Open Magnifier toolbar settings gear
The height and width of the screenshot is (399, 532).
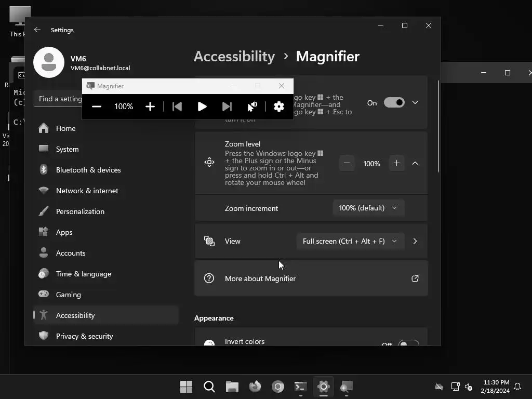tap(278, 107)
